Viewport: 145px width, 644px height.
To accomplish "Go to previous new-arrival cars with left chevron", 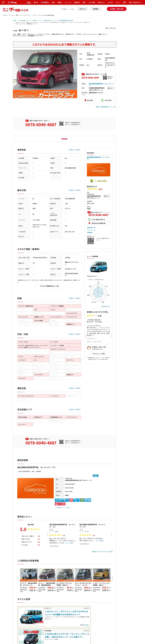I will tap(18, 579).
